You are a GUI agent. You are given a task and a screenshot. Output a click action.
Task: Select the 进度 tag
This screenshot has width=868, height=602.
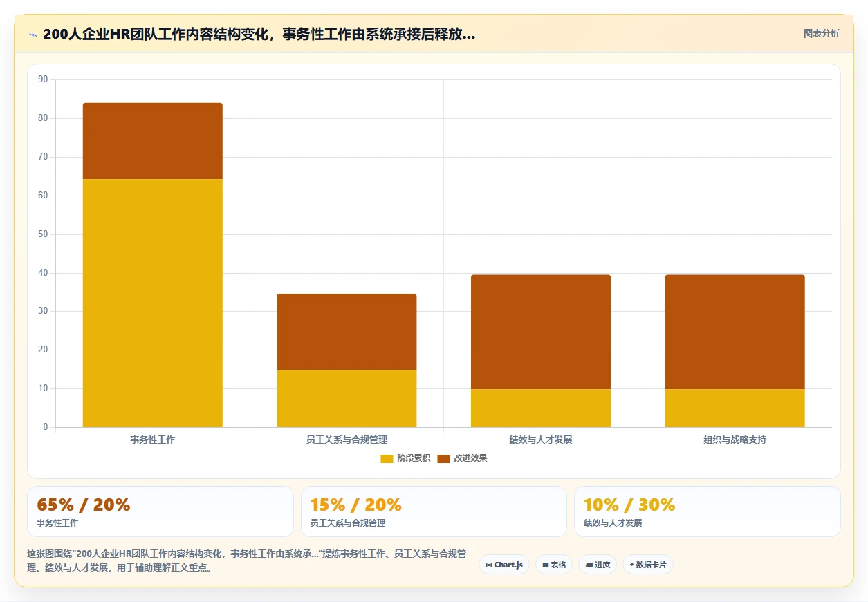point(598,565)
